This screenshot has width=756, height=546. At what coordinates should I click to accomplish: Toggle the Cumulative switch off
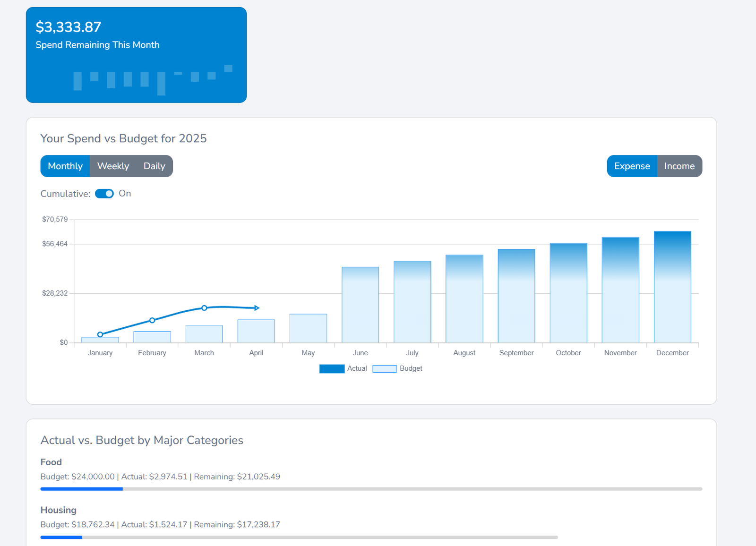[x=104, y=194]
